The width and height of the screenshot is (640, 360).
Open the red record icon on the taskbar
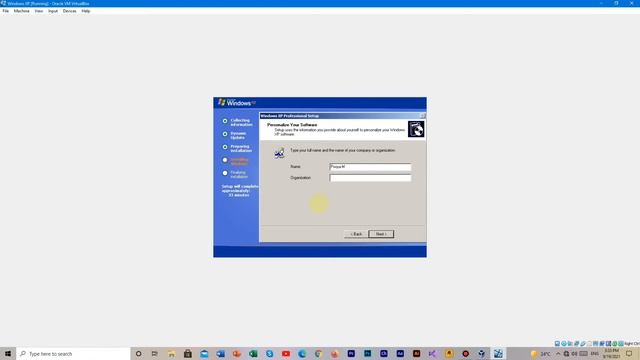(465, 353)
